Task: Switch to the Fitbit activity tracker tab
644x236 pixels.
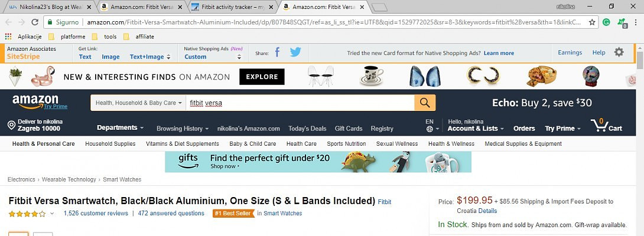Action: (x=233, y=7)
